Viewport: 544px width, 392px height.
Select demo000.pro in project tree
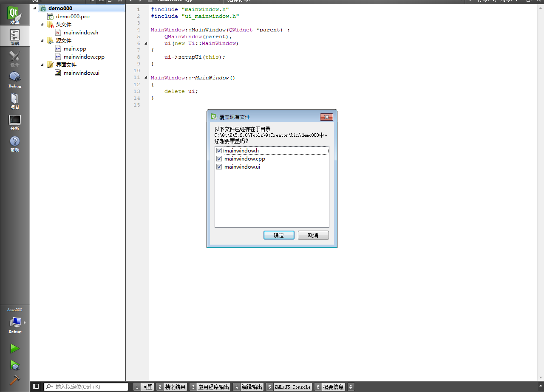[73, 16]
